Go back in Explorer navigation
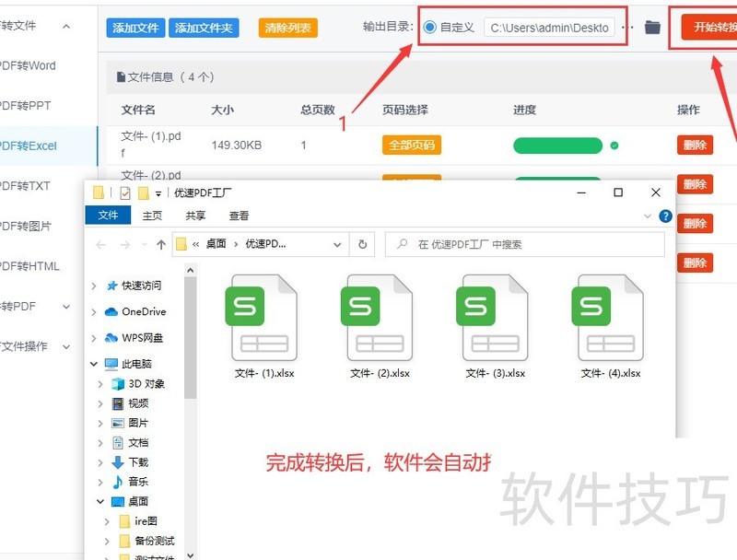 click(100, 244)
